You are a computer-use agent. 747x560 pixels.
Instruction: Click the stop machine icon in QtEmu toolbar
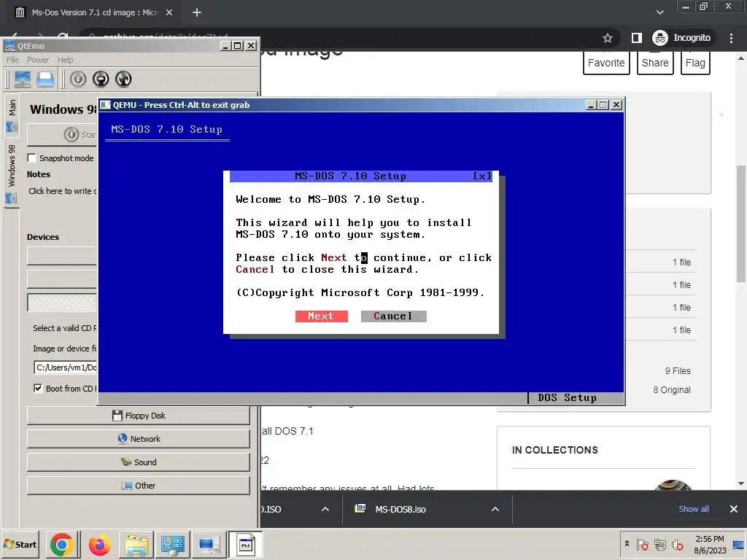101,79
